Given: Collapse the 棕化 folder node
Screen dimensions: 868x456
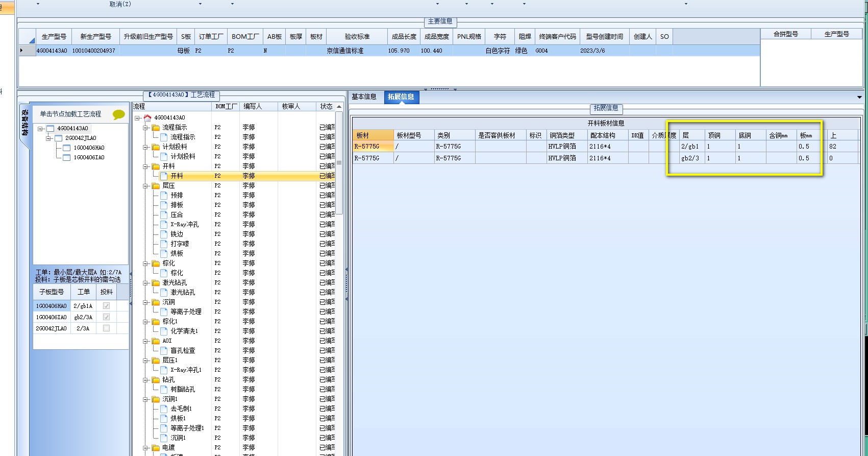Looking at the screenshot, I should click(146, 263).
